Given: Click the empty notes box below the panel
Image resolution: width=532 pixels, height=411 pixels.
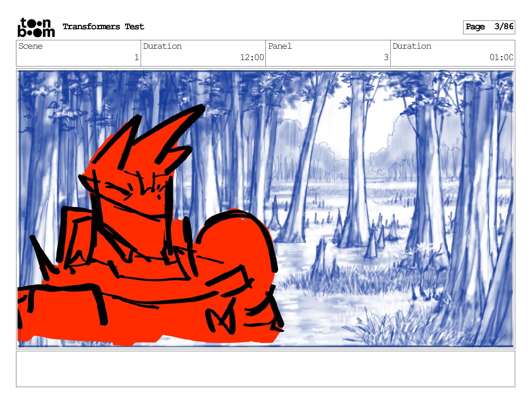Looking at the screenshot, I should tap(266, 369).
